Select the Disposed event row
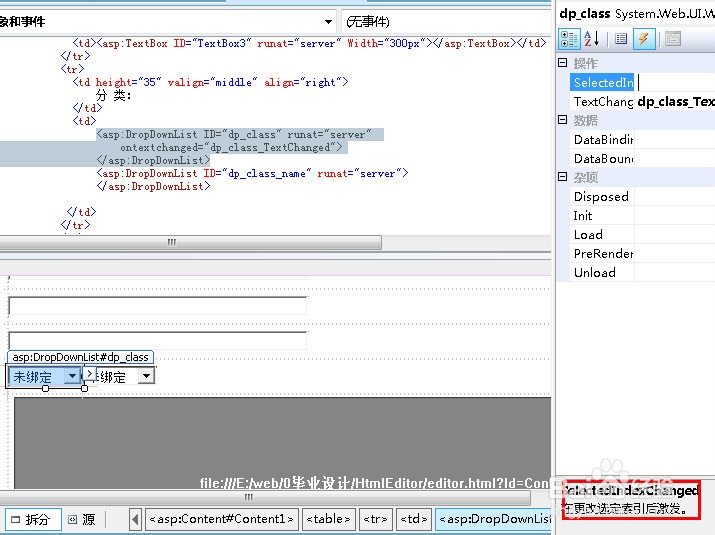This screenshot has height=535, width=715. (602, 197)
